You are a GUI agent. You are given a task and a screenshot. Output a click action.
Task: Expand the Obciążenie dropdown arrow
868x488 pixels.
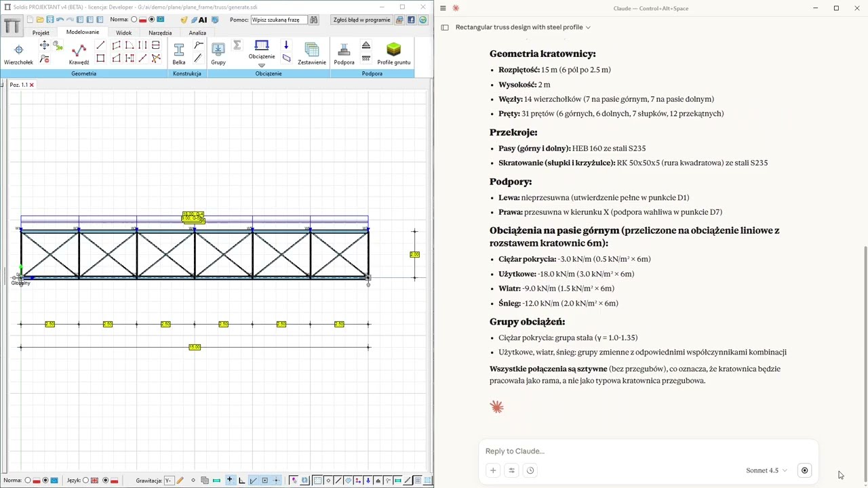coord(262,66)
